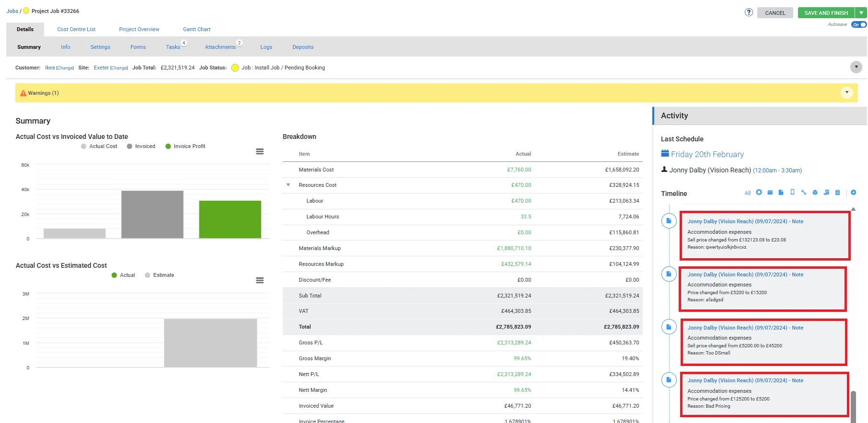The image size is (868, 423).
Task: Open Ikea customer link
Action: tap(50, 68)
